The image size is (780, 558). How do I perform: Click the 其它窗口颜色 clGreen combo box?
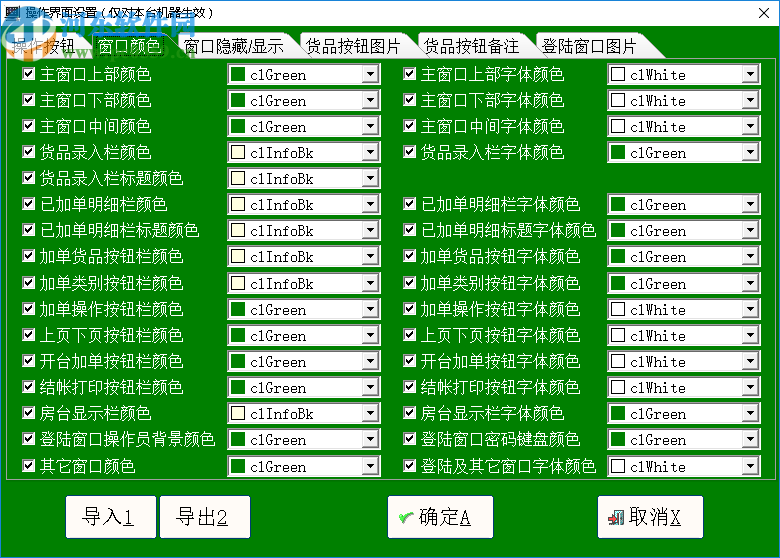304,466
